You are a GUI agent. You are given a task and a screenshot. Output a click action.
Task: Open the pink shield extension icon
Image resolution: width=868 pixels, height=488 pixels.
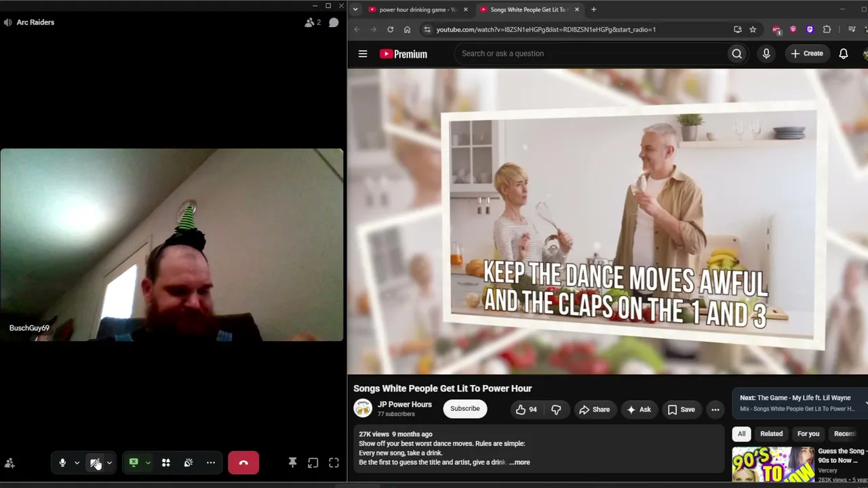(x=793, y=30)
